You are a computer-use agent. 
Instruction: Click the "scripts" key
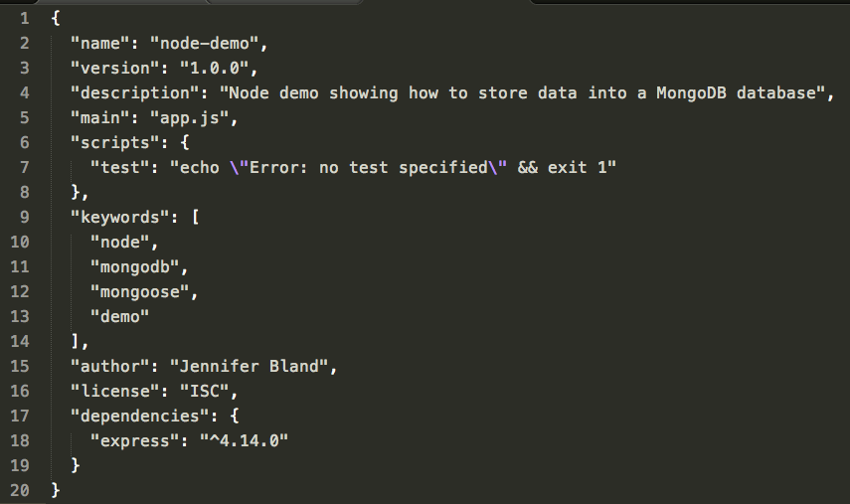[x=109, y=143]
